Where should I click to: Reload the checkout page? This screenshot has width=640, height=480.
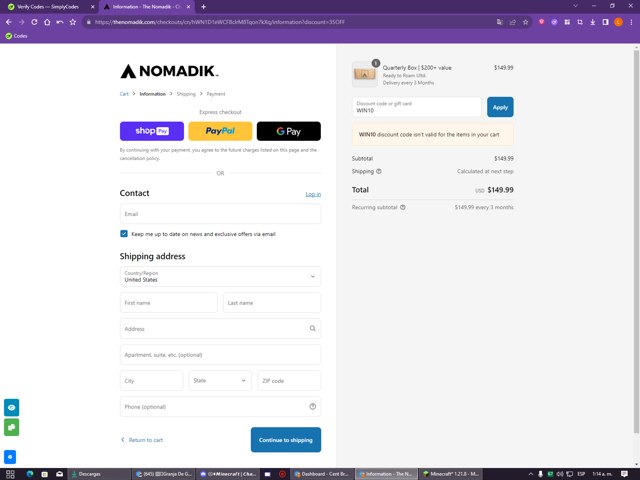[x=34, y=22]
